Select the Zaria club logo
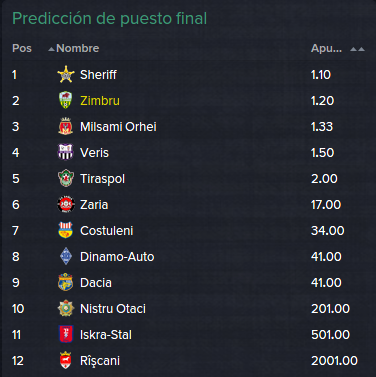 66,204
